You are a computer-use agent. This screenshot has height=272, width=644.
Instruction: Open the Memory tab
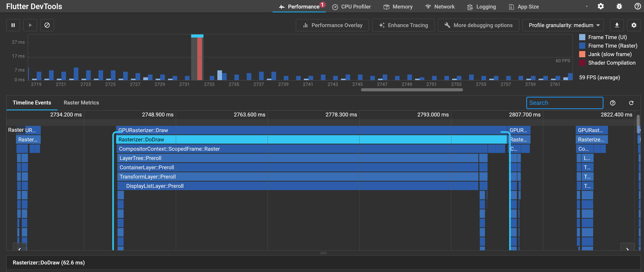tap(398, 7)
